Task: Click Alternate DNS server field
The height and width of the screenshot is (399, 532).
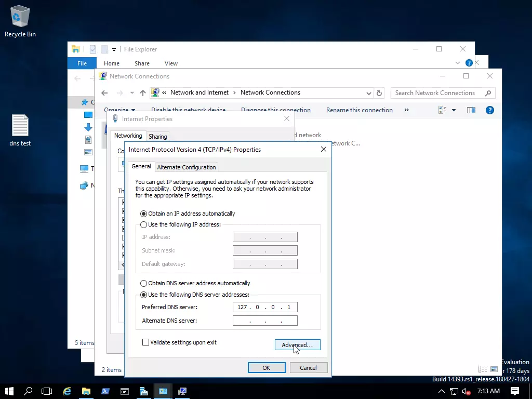Action: click(265, 321)
